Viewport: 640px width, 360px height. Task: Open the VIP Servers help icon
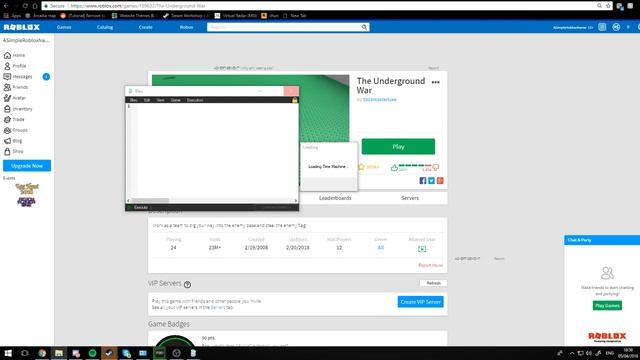(x=187, y=284)
